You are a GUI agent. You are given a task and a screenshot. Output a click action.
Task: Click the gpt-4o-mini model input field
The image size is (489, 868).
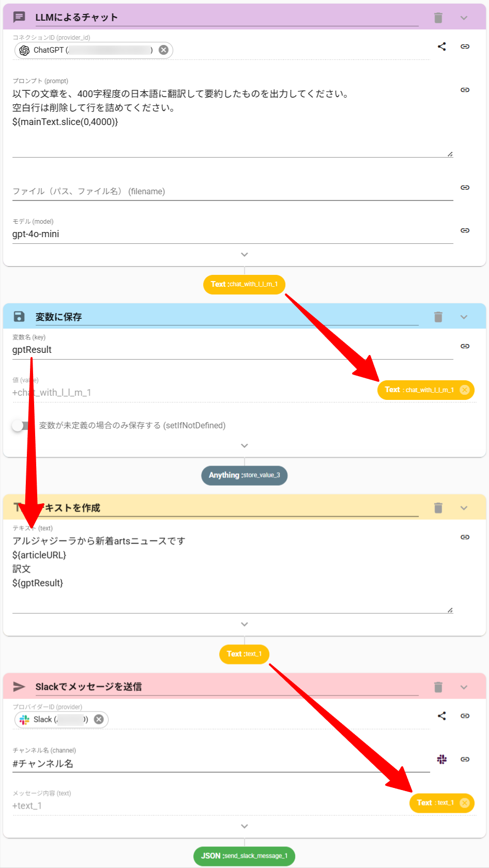[233, 235]
